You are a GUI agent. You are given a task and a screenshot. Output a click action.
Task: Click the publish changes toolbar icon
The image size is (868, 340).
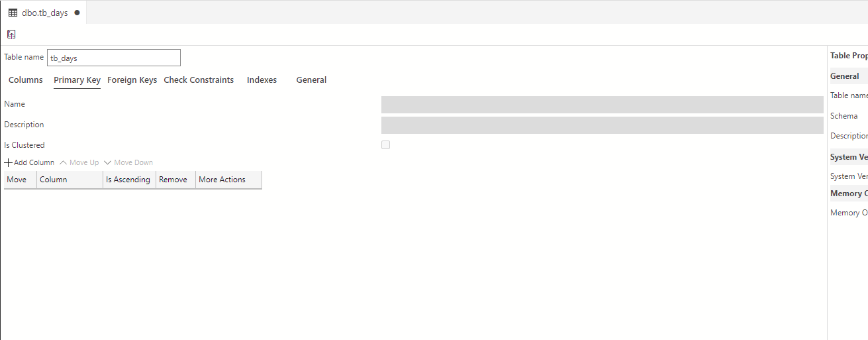11,34
